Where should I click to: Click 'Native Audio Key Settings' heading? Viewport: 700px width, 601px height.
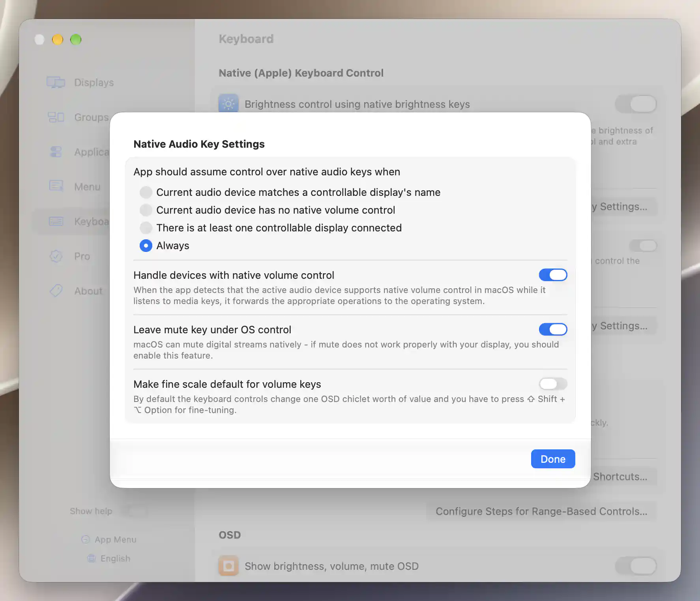[199, 144]
